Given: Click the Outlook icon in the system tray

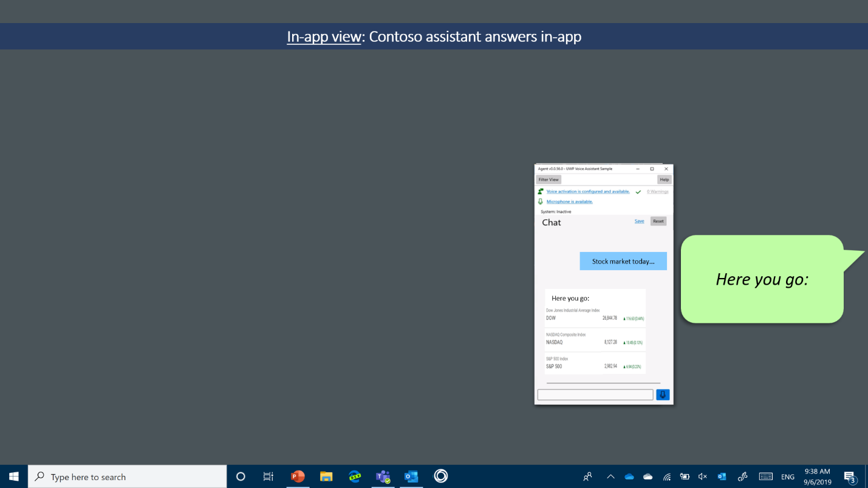Looking at the screenshot, I should tap(722, 476).
